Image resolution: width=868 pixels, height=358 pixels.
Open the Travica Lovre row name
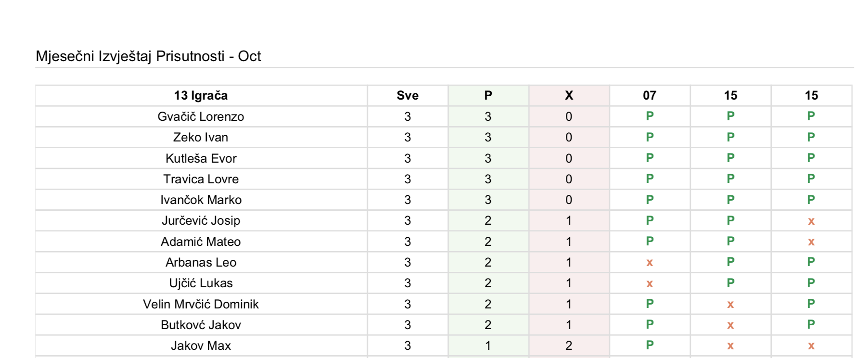pyautogui.click(x=201, y=179)
